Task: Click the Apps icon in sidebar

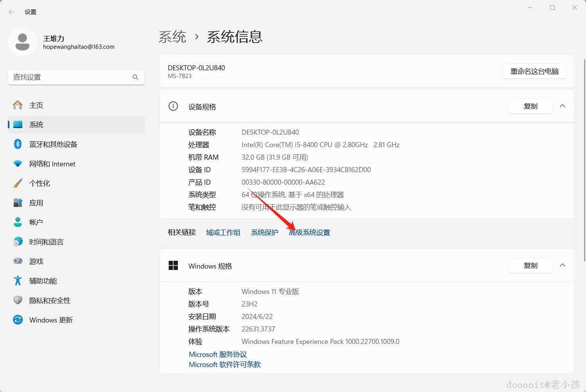Action: pyautogui.click(x=18, y=203)
